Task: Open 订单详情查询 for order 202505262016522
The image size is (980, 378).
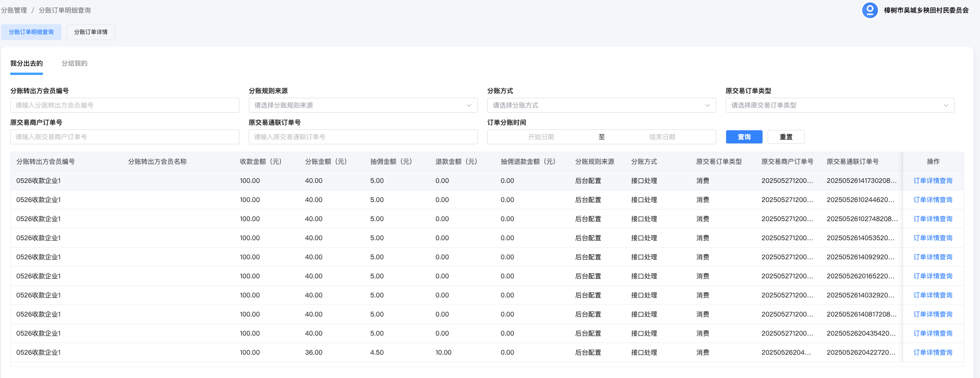Action: click(x=932, y=276)
